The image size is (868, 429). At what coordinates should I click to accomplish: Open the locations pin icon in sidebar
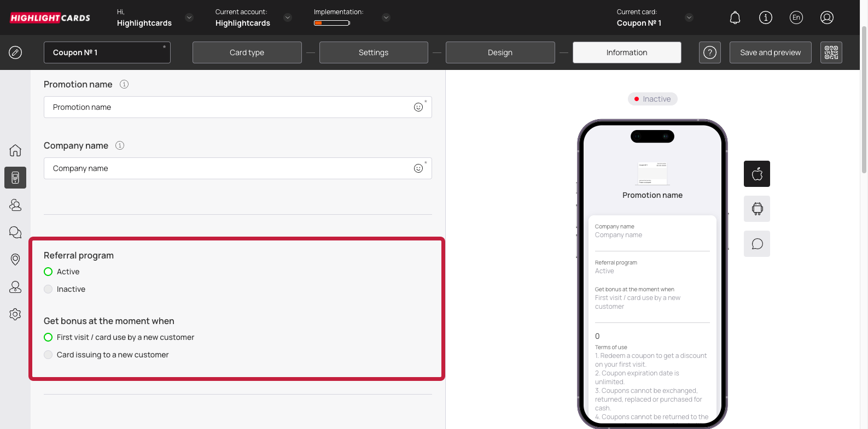click(x=15, y=260)
